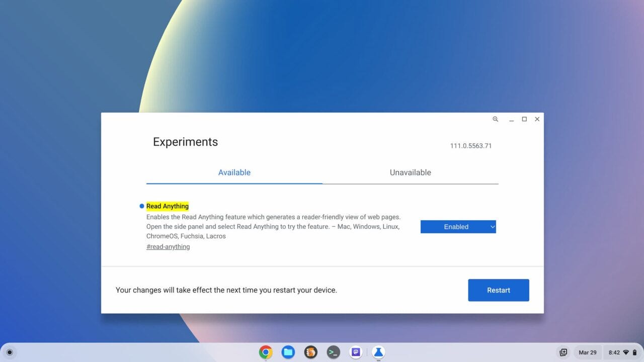
Task: Check the Wi-Fi status icon
Action: point(626,352)
